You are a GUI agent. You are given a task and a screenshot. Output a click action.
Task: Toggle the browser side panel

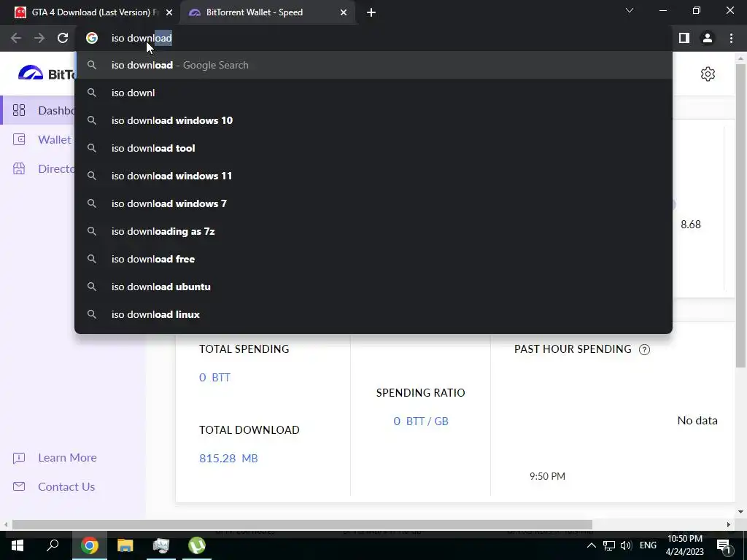[684, 38]
